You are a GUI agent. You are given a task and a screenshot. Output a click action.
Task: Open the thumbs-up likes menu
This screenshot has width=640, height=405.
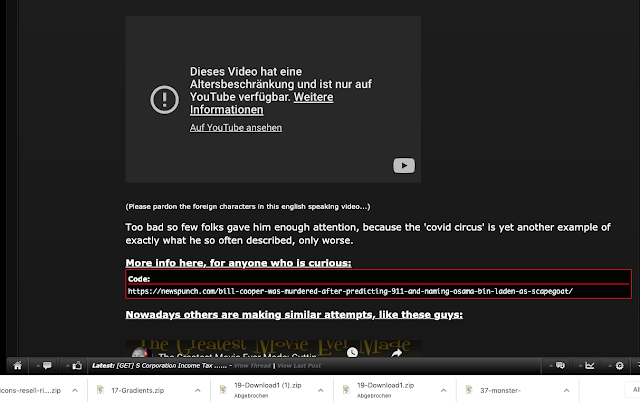coord(77,365)
